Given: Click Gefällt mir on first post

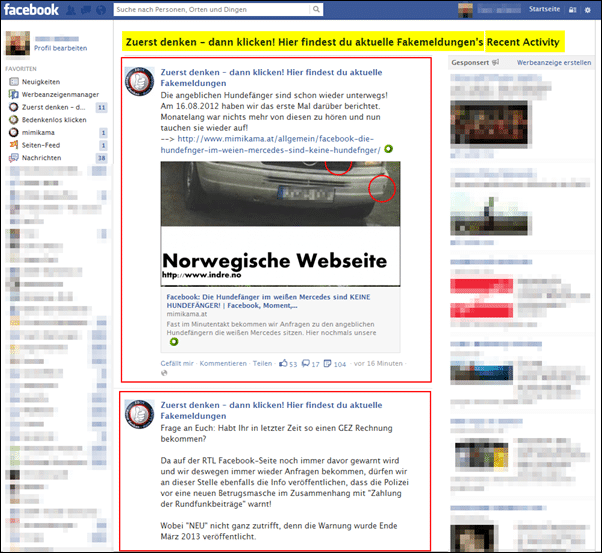Looking at the screenshot, I should [177, 363].
